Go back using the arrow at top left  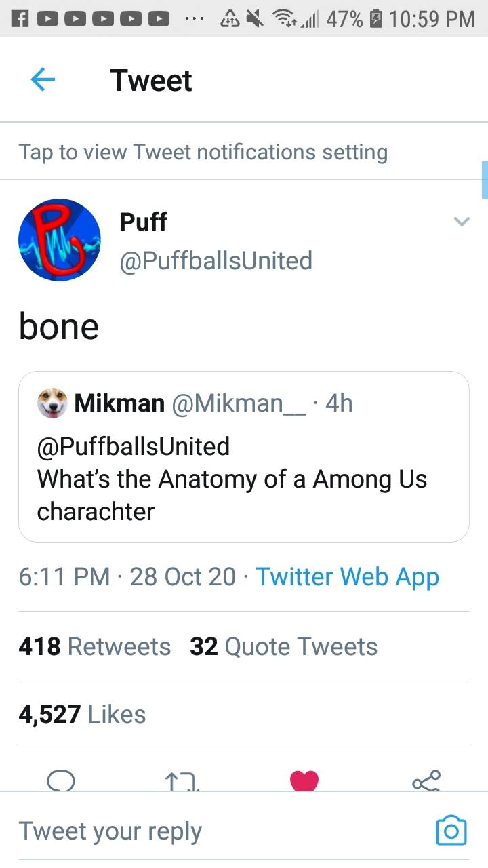tap(43, 79)
